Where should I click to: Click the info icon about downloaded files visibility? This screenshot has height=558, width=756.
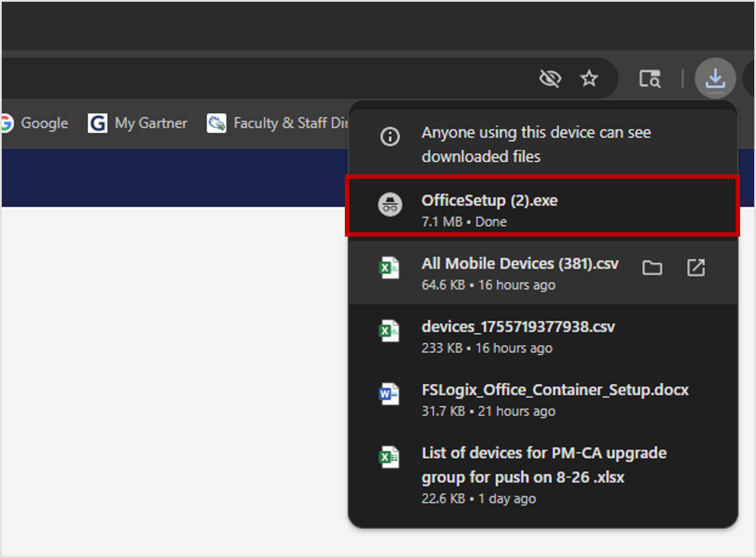pyautogui.click(x=389, y=137)
